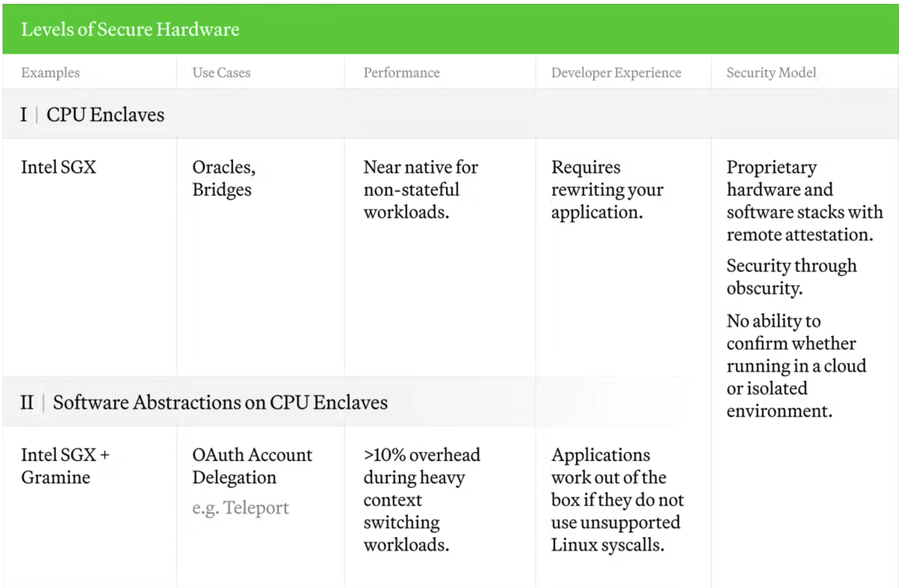Select the "Oracles, Bridges" use case cell
This screenshot has width=901, height=588.
click(224, 178)
